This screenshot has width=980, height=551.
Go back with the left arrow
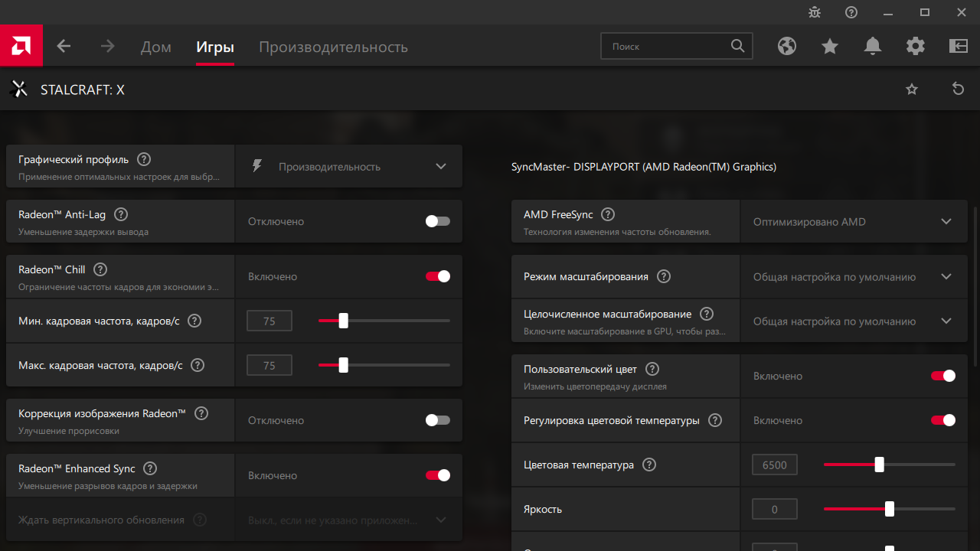tap(64, 46)
